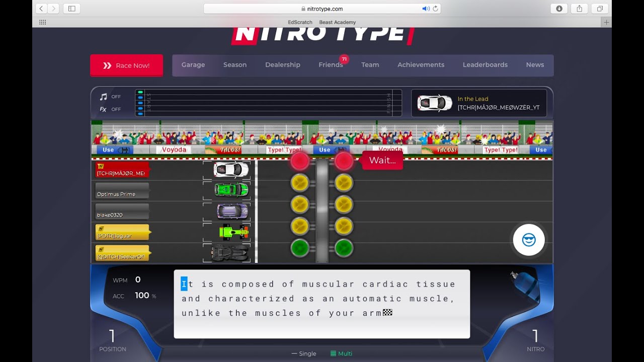
Task: Click the green formula race car
Action: pyautogui.click(x=233, y=232)
